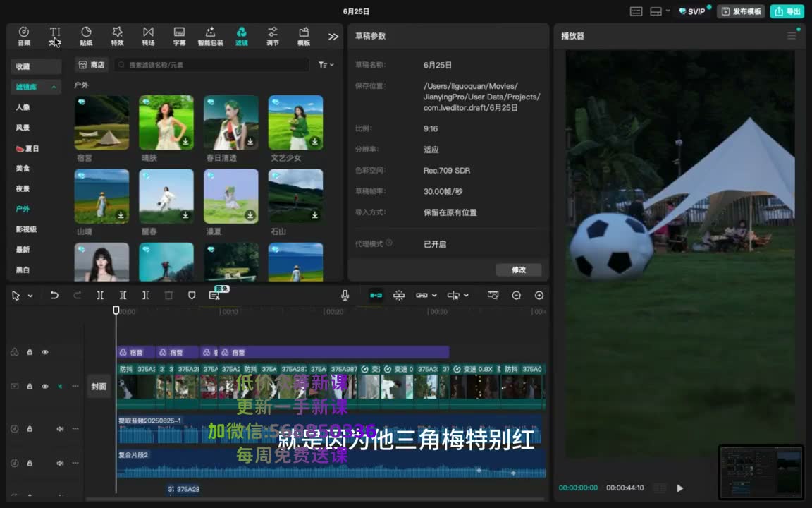Download the 文艺少女 filter

[314, 141]
